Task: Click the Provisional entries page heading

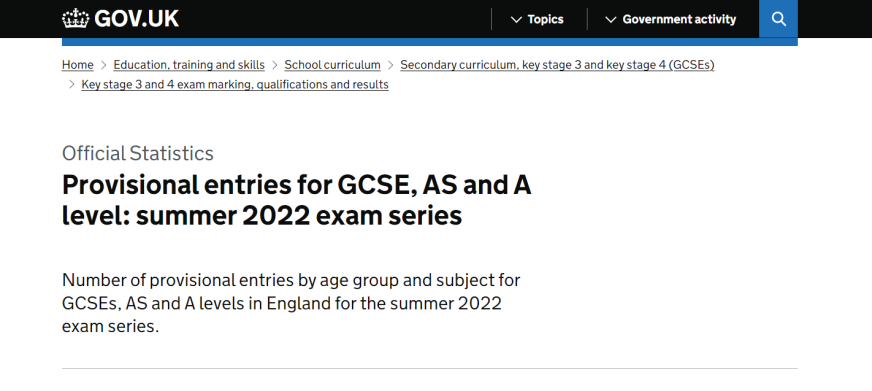Action: click(296, 200)
